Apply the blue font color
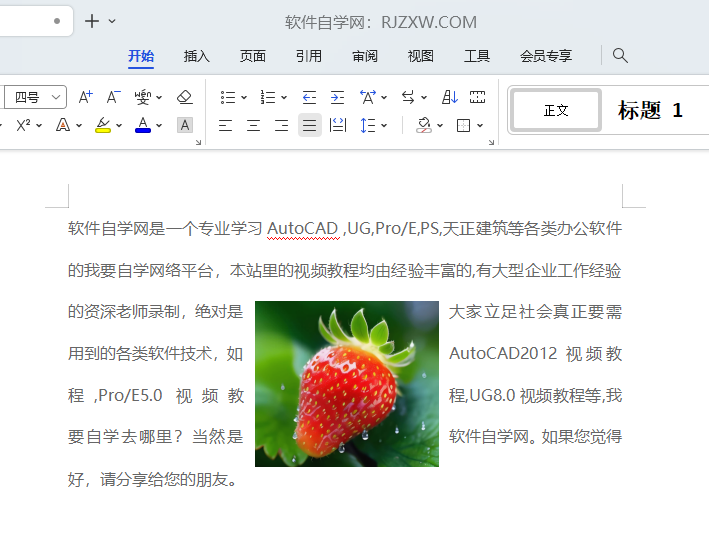709x555 pixels. click(143, 125)
